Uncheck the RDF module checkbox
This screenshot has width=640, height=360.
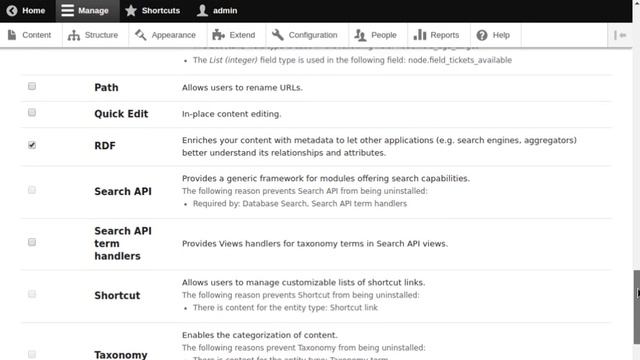pyautogui.click(x=32, y=145)
